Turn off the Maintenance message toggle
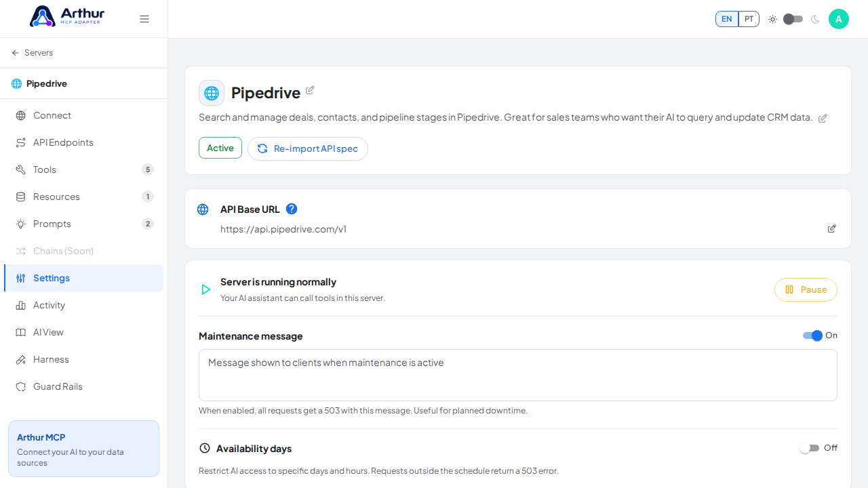The height and width of the screenshot is (488, 868). pyautogui.click(x=812, y=335)
